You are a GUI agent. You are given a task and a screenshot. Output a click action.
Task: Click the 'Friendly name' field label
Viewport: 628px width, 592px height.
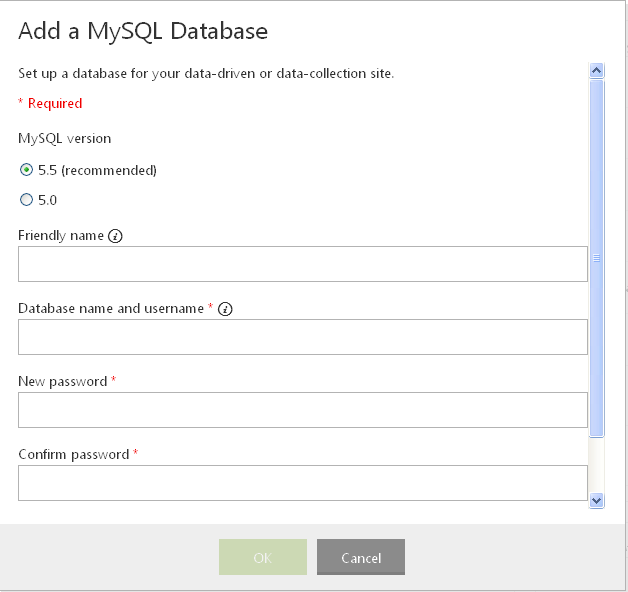pos(61,236)
